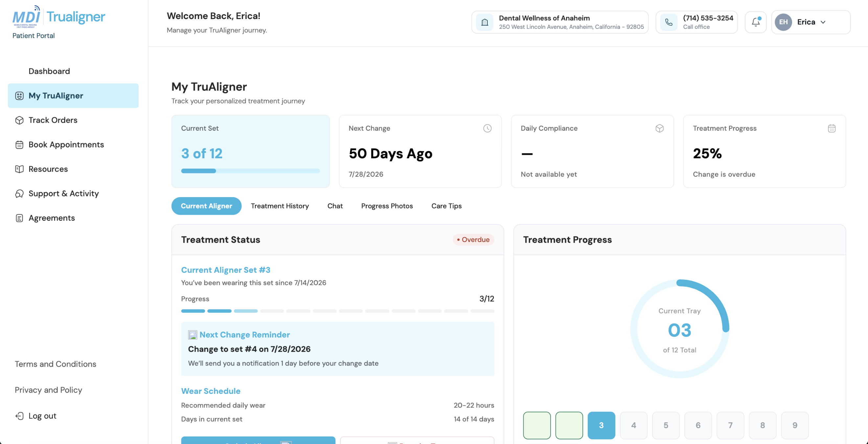This screenshot has width=868, height=444.
Task: Expand the Erica account dropdown
Action: pos(823,22)
